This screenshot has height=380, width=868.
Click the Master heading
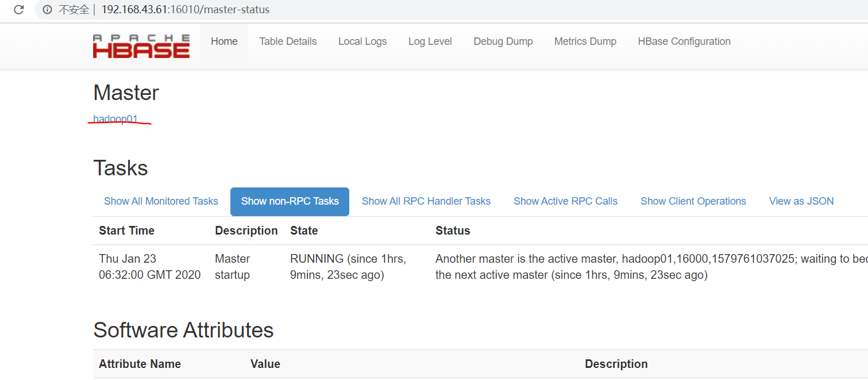pos(126,93)
